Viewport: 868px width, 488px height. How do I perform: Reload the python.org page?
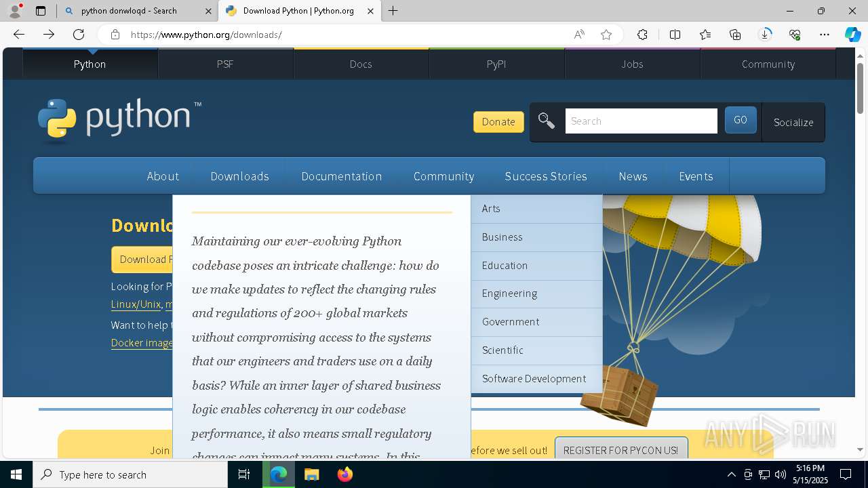tap(79, 35)
